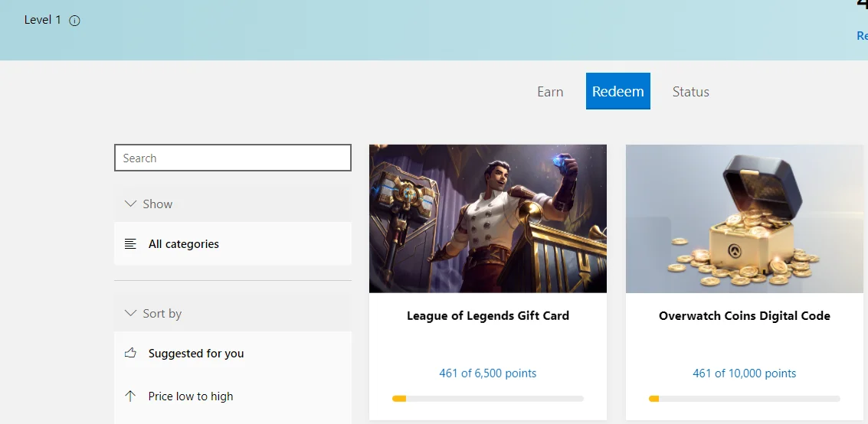Click the 461 of 10,000 points link

coord(745,373)
